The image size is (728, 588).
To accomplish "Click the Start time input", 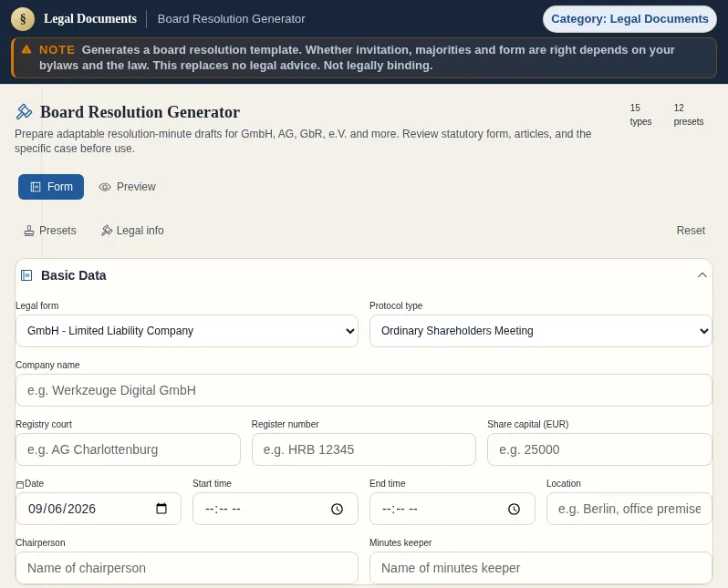I will tap(276, 509).
